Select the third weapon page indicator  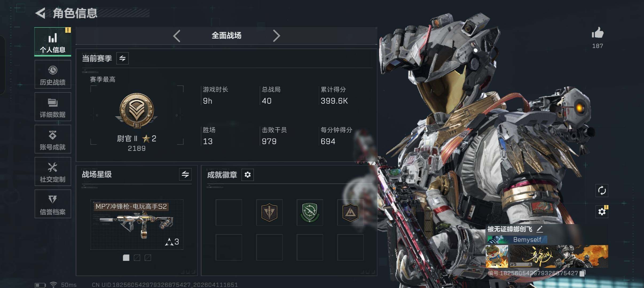tap(148, 258)
